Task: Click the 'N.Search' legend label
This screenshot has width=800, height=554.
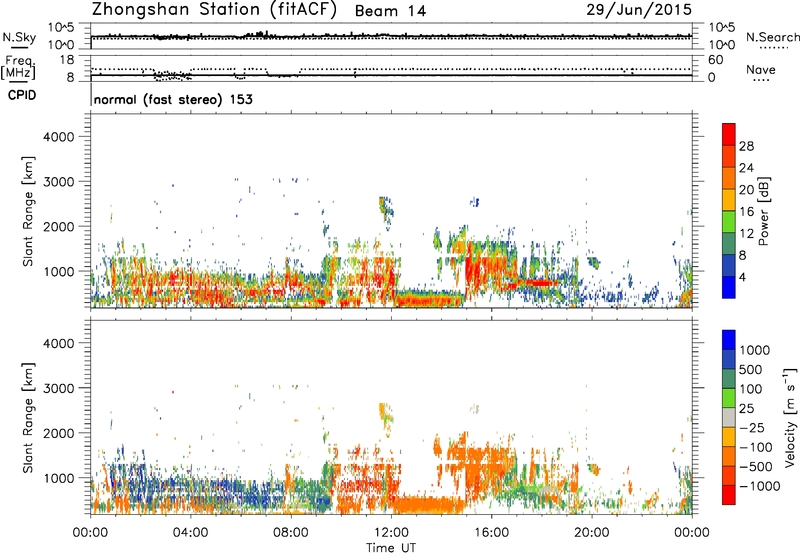Action: coord(772,37)
